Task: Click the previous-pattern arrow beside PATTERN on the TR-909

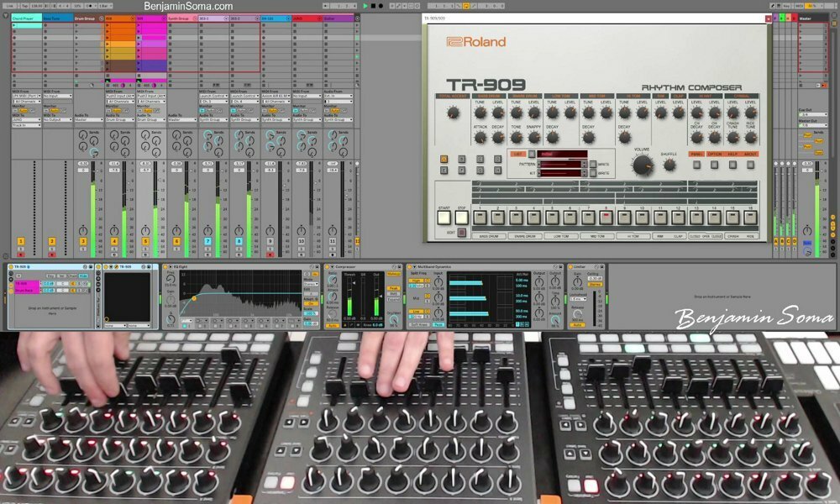Action: coord(539,165)
